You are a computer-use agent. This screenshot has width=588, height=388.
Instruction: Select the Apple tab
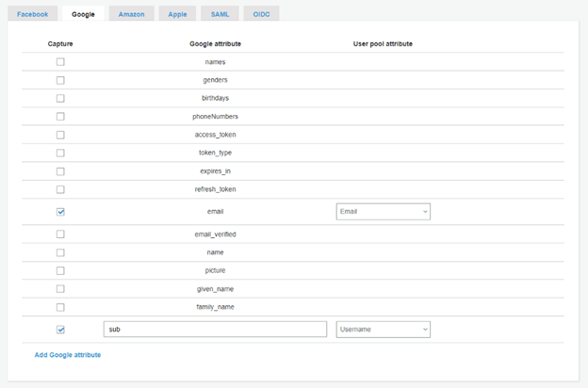[177, 14]
